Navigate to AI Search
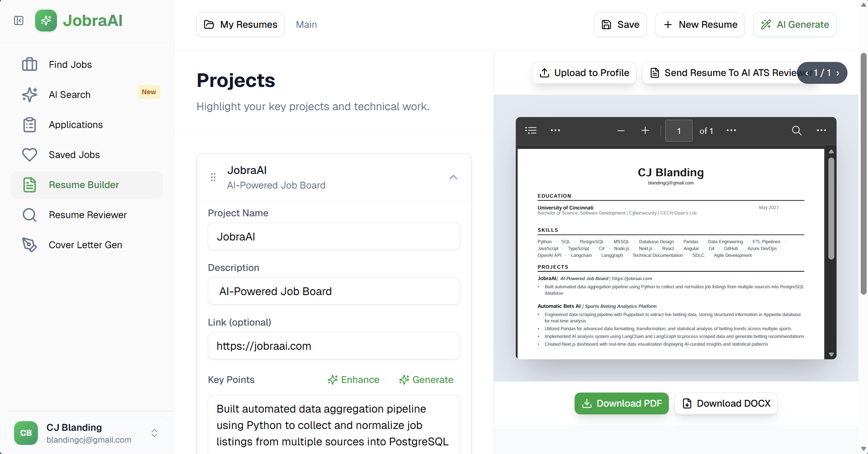The height and width of the screenshot is (454, 868). (x=87, y=94)
